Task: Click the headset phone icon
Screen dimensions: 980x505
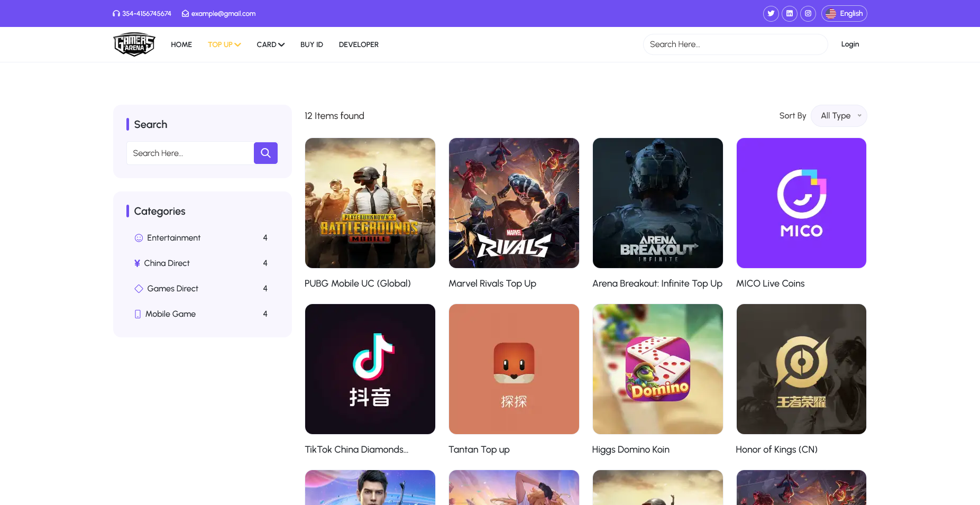Action: tap(116, 14)
